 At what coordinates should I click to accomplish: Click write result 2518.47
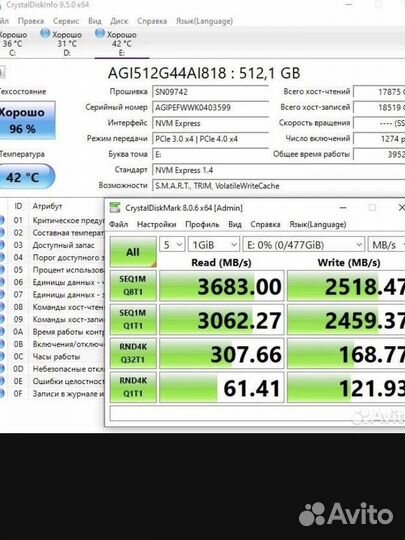click(346, 285)
